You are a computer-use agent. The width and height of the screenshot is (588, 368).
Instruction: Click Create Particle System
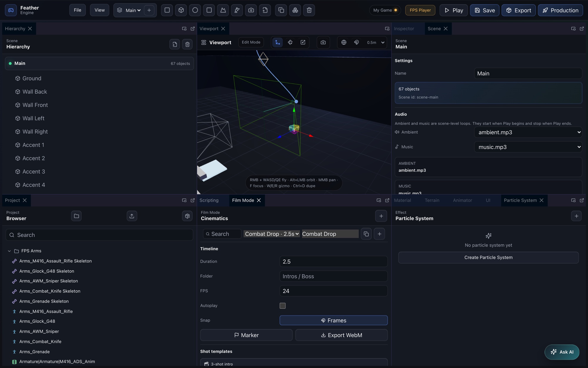pyautogui.click(x=488, y=258)
